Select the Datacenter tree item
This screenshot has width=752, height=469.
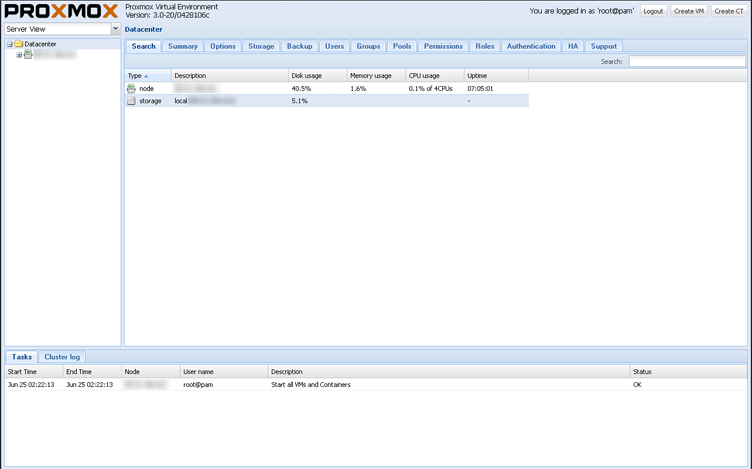click(x=40, y=44)
